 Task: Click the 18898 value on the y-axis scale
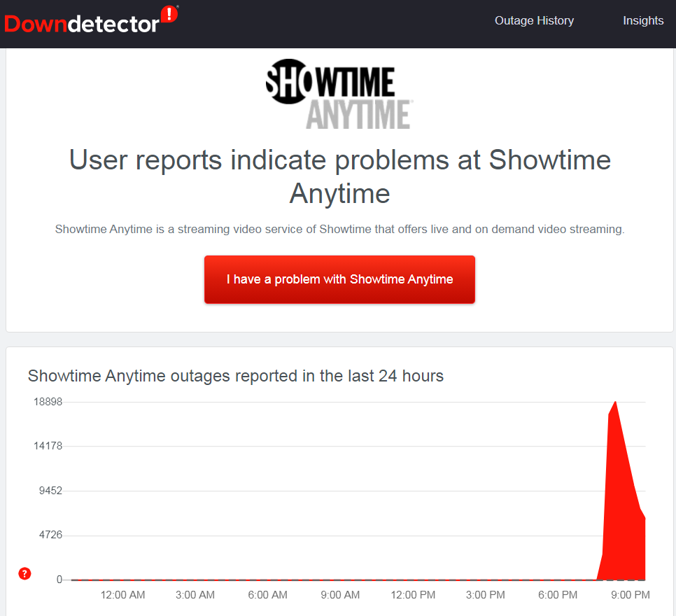(47, 402)
